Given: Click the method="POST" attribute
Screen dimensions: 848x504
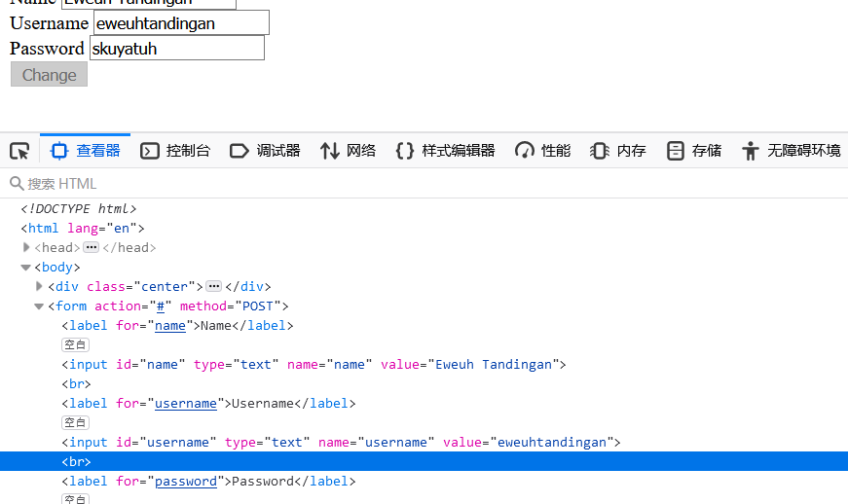Looking at the screenshot, I should (x=231, y=306).
